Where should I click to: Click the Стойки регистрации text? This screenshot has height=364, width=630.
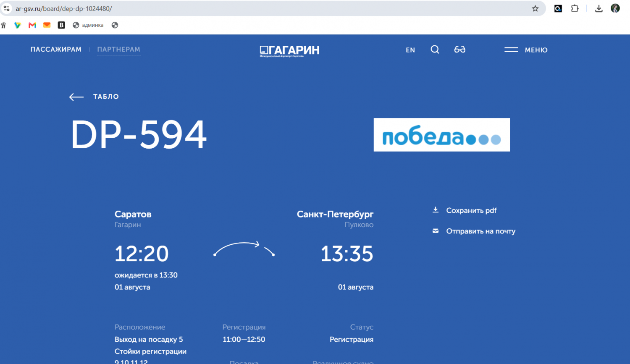coord(150,351)
